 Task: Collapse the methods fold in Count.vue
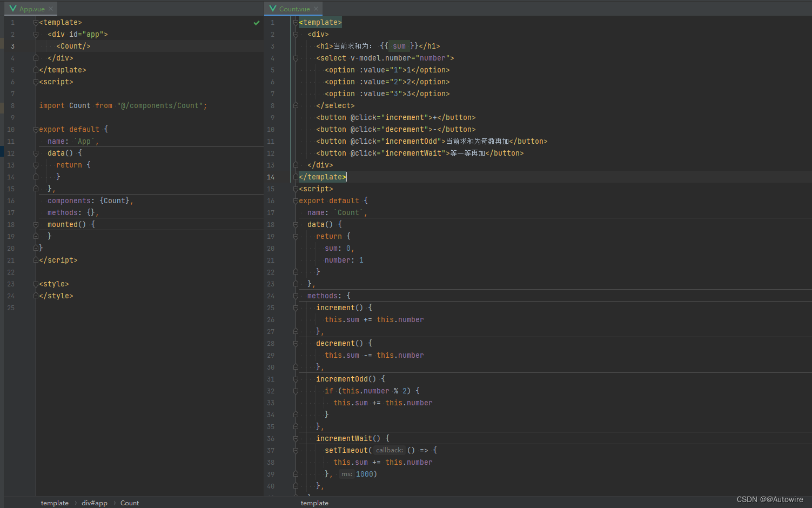click(296, 296)
